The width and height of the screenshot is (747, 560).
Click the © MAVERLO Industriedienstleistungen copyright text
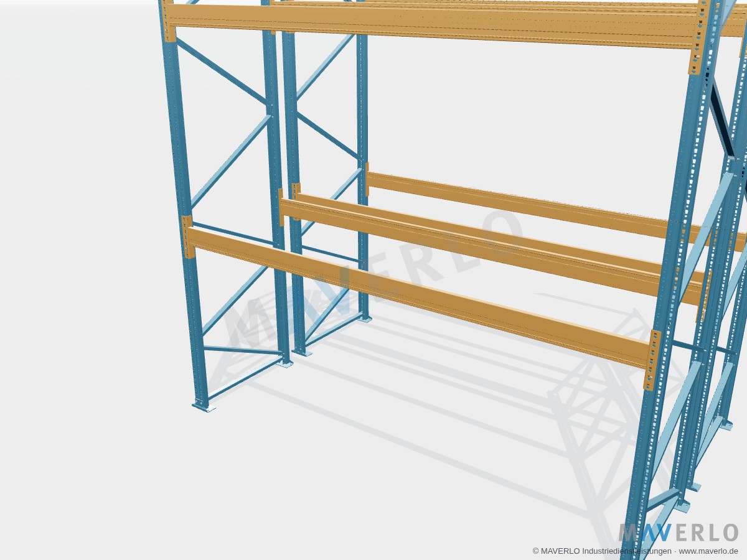click(602, 551)
